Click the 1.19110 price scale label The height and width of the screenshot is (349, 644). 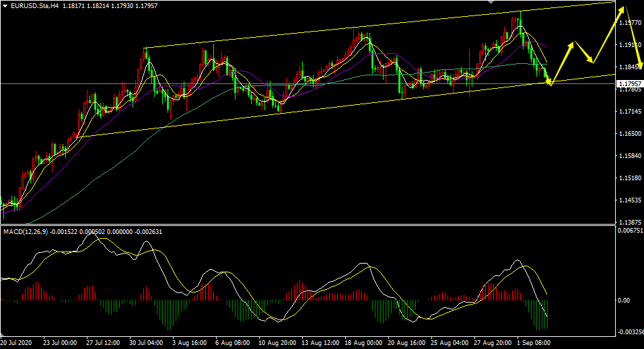[x=631, y=45]
